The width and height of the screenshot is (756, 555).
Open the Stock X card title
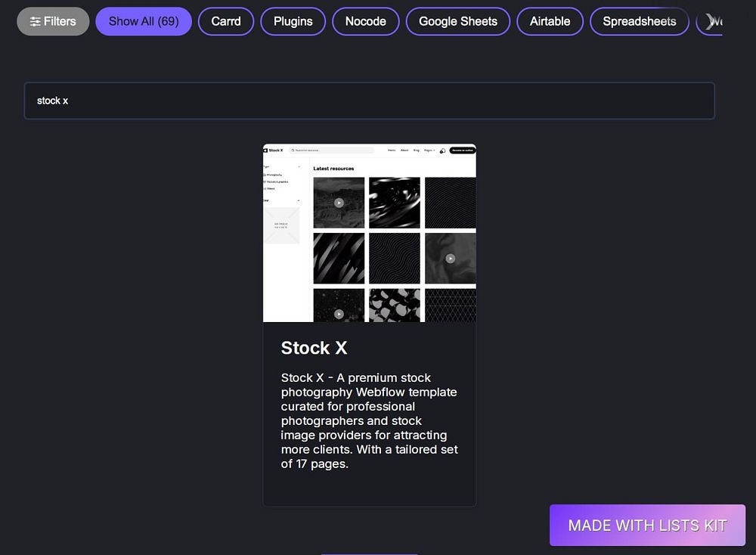pos(314,348)
